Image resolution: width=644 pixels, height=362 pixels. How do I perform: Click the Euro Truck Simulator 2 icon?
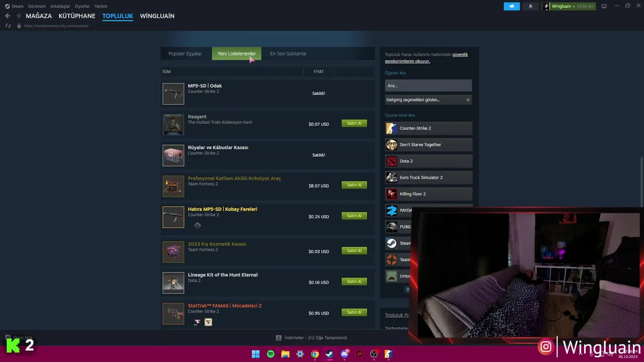tap(391, 177)
